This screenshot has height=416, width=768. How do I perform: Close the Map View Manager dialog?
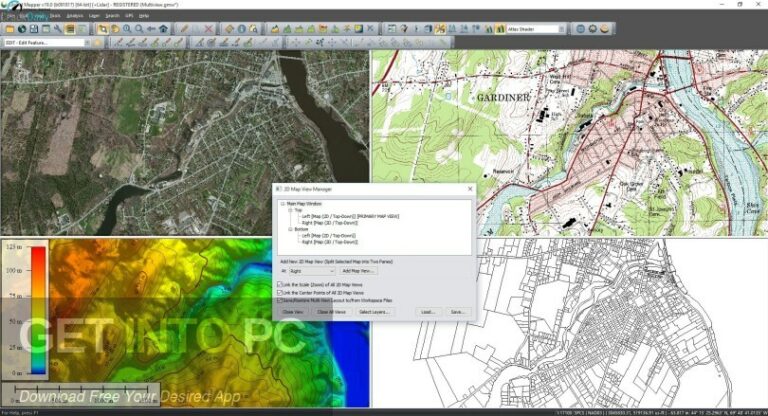[x=470, y=189]
